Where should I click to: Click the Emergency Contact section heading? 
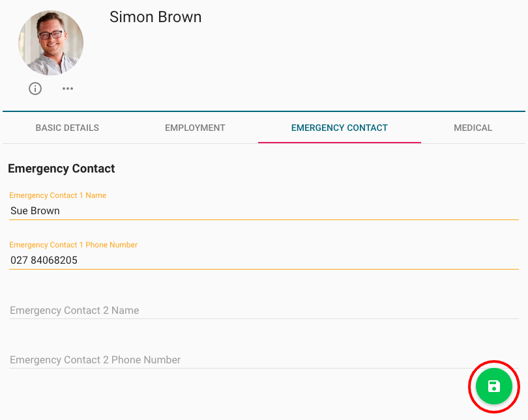61,169
